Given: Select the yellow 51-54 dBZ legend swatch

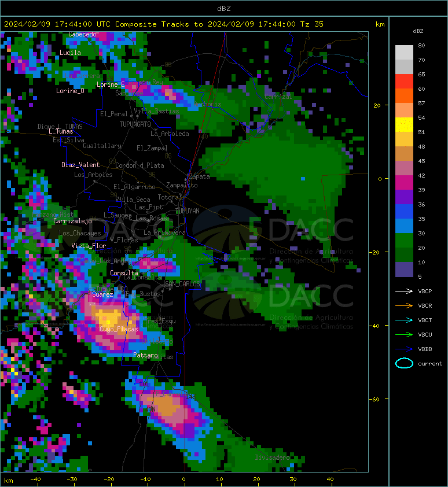Looking at the screenshot, I should pos(404,125).
